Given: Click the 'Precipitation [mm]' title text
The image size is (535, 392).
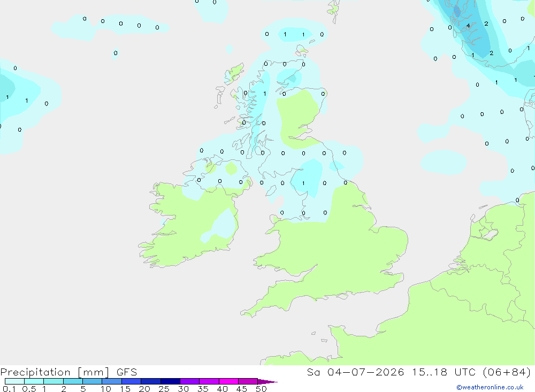Looking at the screenshot, I should coord(55,372).
